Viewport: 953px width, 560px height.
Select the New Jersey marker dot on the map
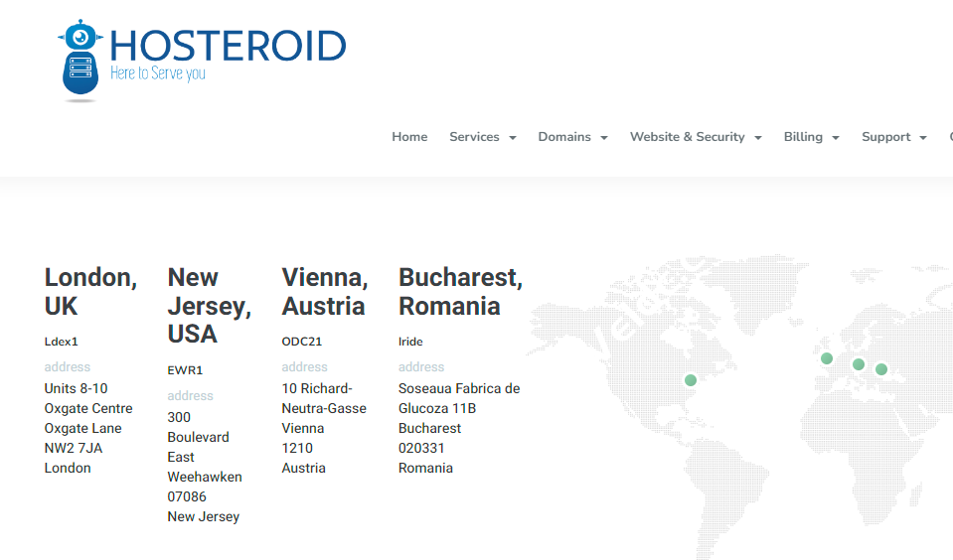[x=691, y=380]
